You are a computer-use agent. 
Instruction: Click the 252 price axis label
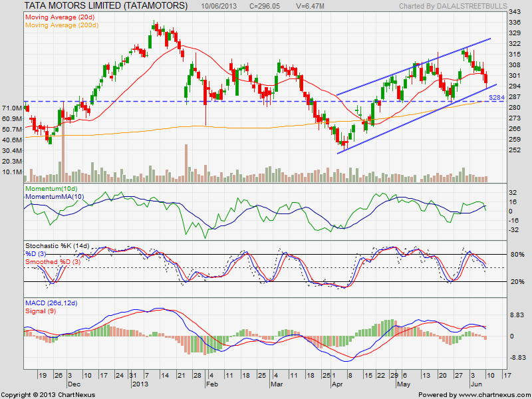click(x=515, y=150)
